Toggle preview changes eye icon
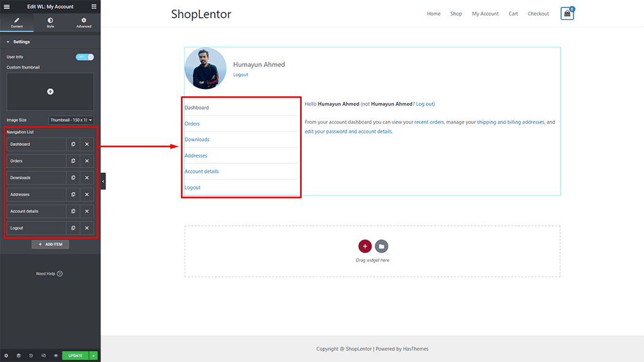The image size is (644, 362). tap(55, 355)
